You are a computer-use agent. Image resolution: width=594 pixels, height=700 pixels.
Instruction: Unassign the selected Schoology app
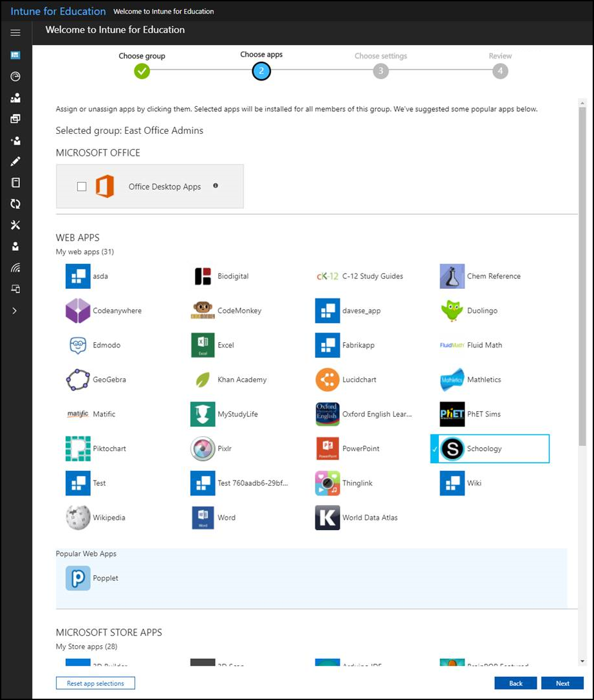click(490, 448)
